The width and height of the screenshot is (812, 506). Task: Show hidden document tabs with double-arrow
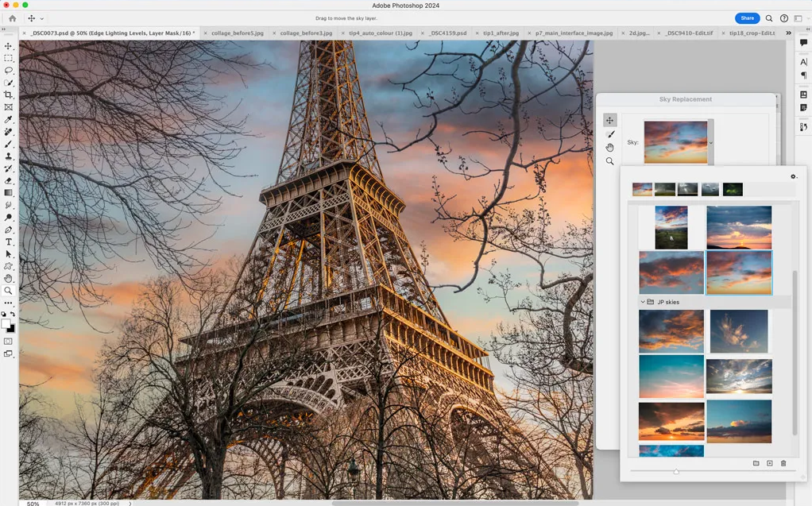click(x=788, y=33)
